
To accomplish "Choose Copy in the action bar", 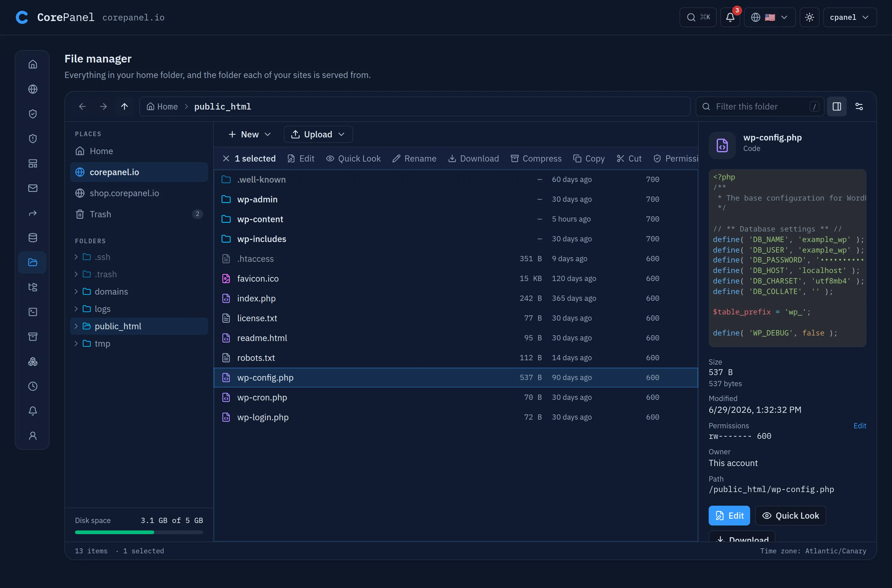I will coord(589,159).
